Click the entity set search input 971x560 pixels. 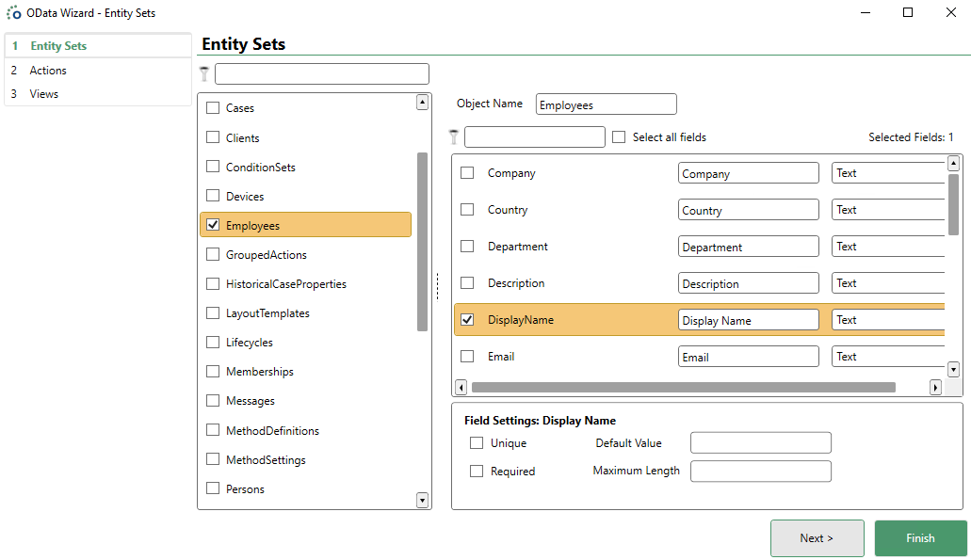click(322, 73)
